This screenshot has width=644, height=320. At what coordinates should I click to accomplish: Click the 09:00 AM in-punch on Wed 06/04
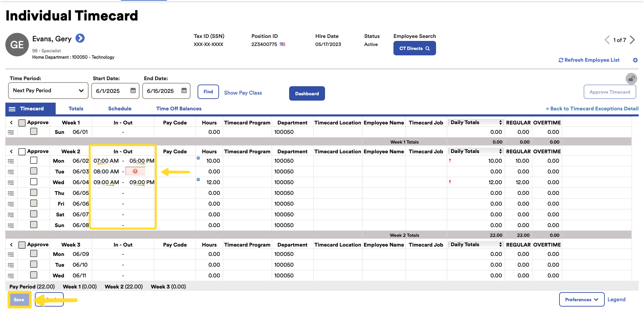click(106, 182)
